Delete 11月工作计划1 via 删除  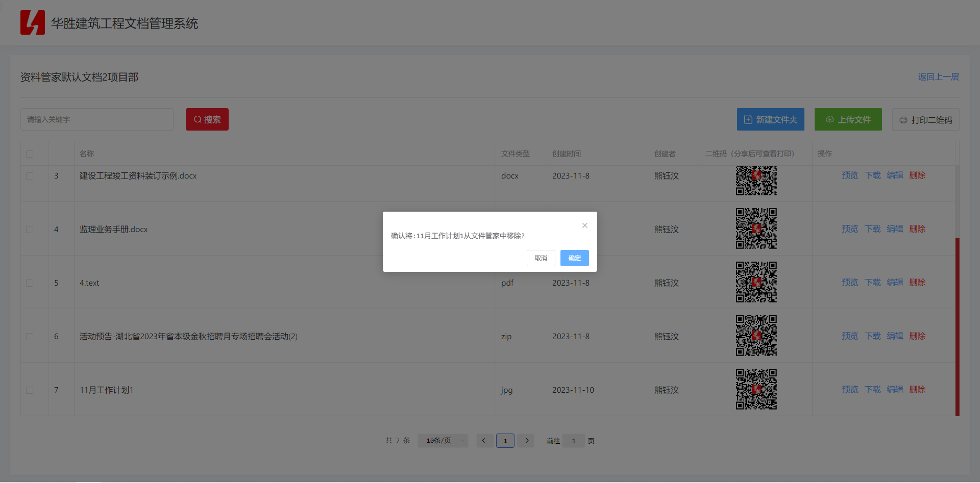[918, 390]
